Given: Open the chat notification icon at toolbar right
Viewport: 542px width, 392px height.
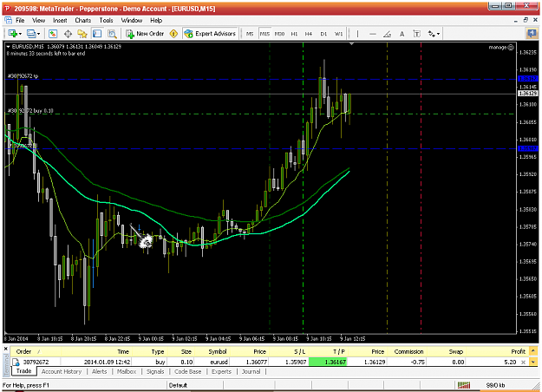Looking at the screenshot, I should click(x=532, y=34).
